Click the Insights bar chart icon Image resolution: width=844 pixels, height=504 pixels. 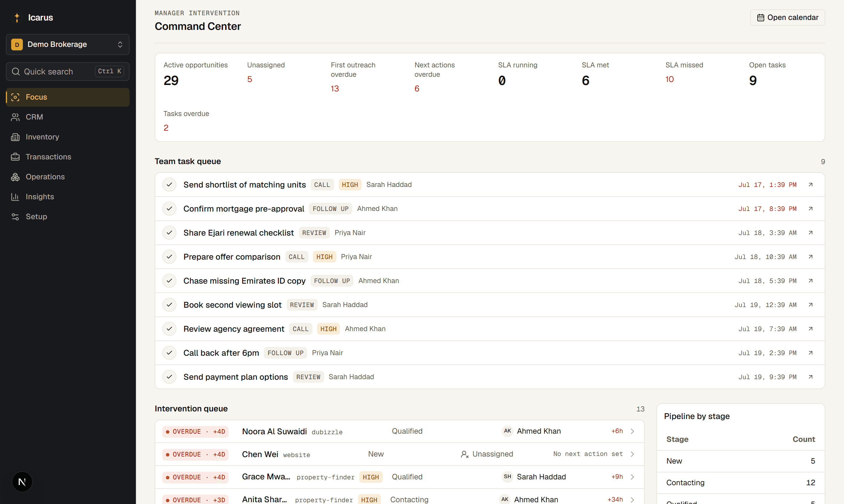15,197
